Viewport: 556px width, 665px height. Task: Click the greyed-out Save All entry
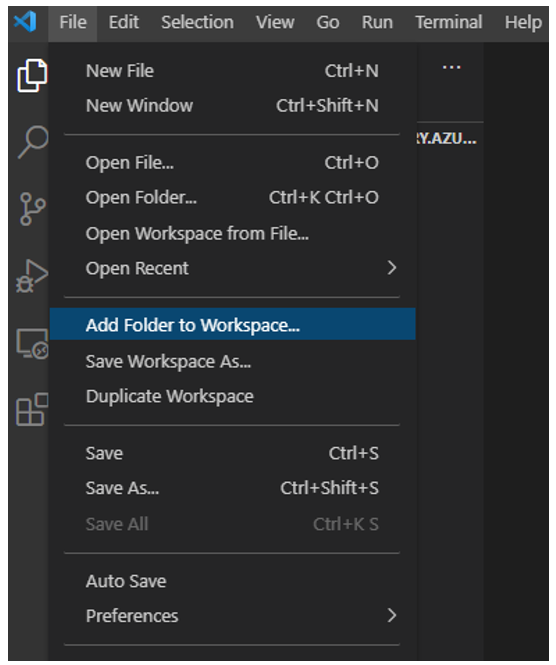232,524
